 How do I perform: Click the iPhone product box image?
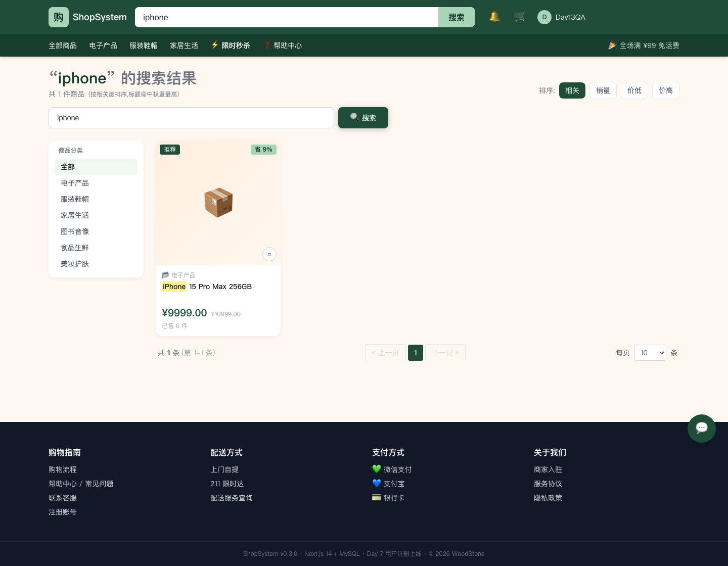(218, 202)
